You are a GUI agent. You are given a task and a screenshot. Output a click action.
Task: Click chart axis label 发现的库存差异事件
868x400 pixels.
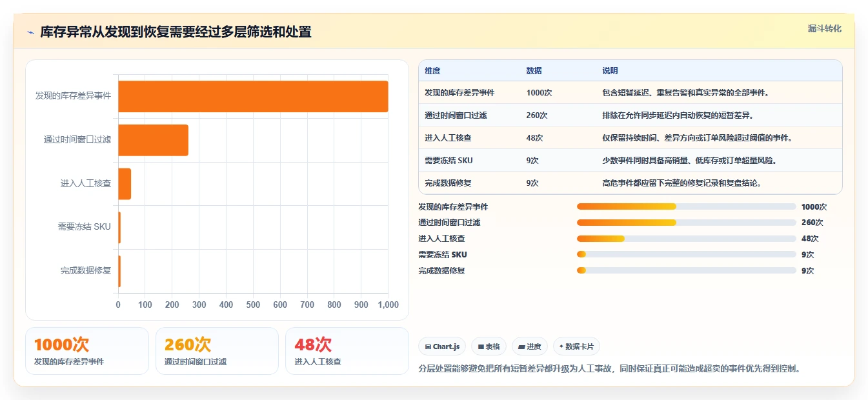[73, 96]
